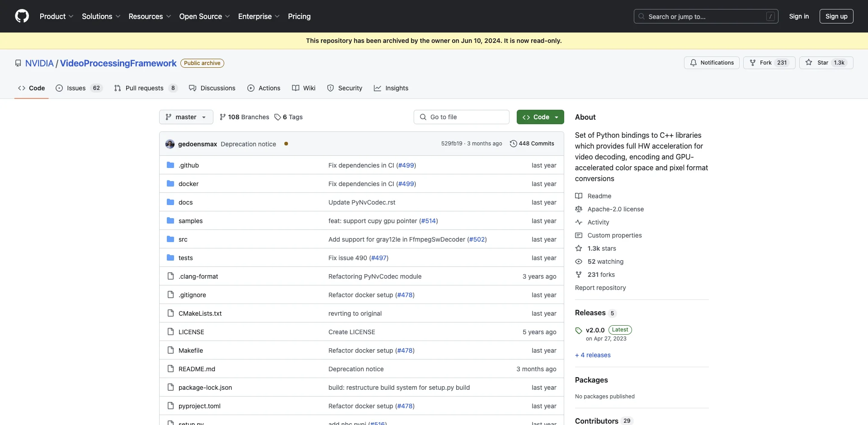This screenshot has height=425, width=868.
Task: Open the Pricing page
Action: (299, 16)
